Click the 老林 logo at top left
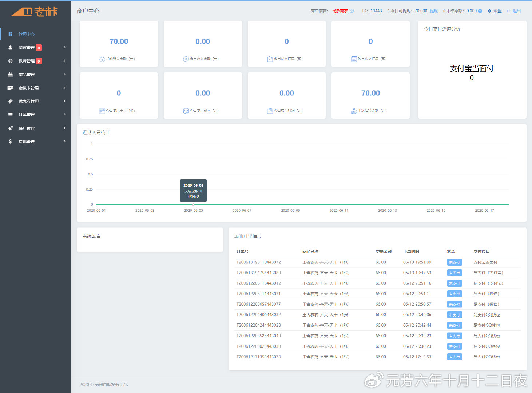 35,12
